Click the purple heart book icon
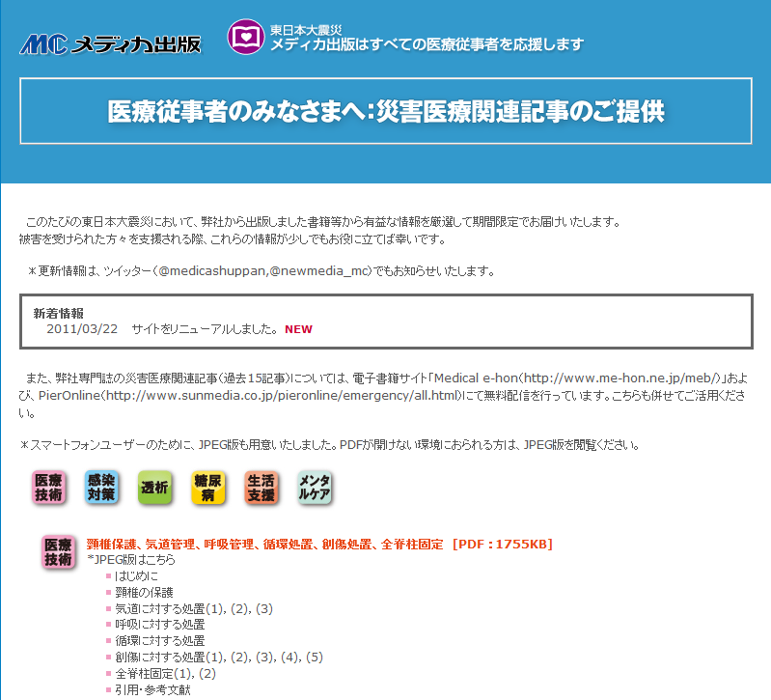771x700 pixels. click(x=245, y=38)
